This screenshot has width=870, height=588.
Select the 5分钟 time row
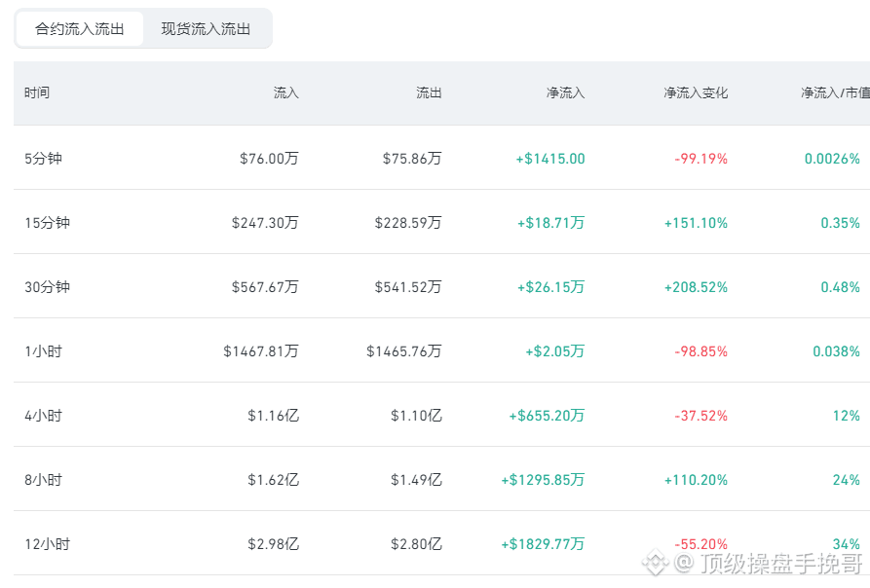[441, 158]
